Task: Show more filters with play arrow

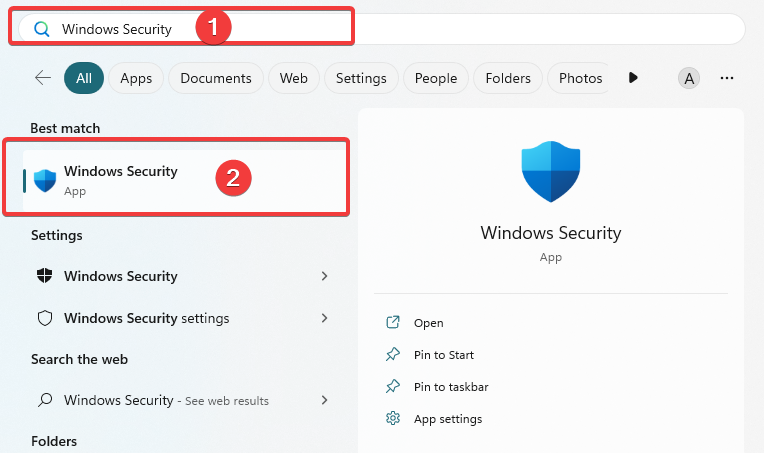Action: pos(633,78)
